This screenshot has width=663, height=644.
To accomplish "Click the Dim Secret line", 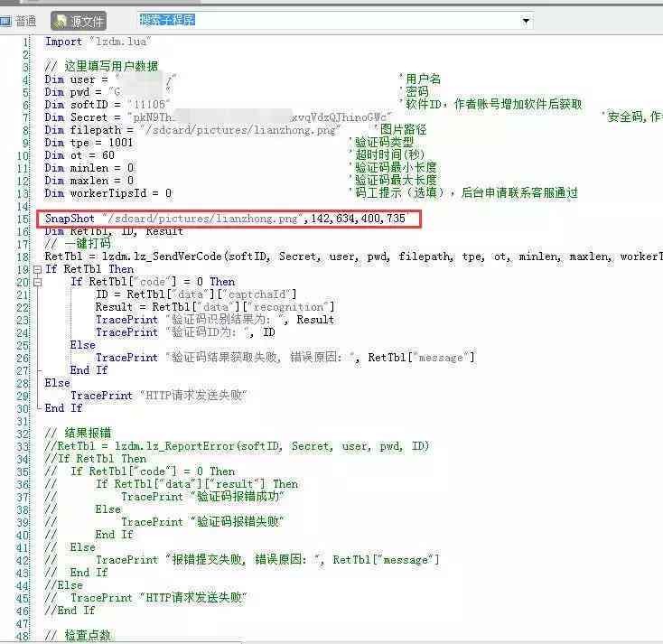I will [219, 117].
